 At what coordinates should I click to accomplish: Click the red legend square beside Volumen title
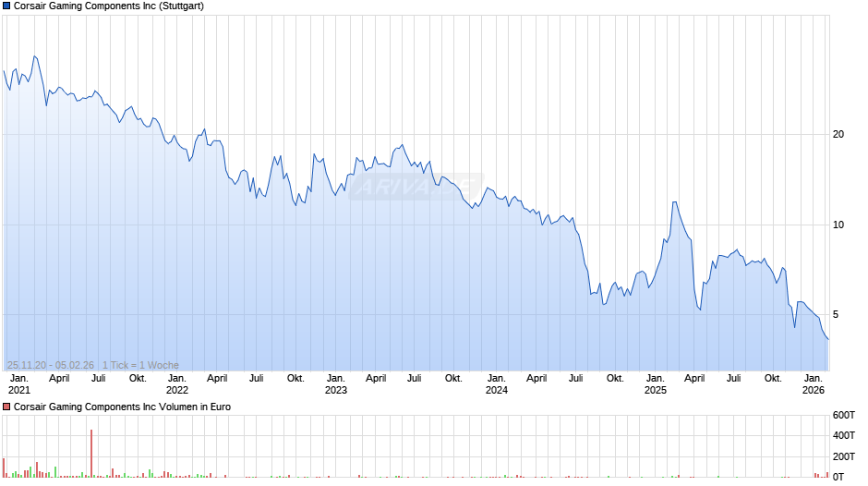pos(6,407)
